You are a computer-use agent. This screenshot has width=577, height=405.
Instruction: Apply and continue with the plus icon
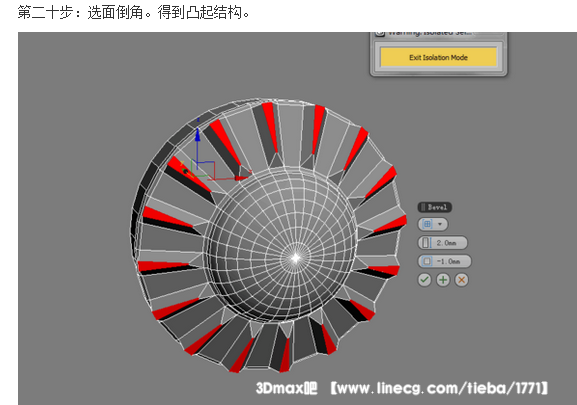443,280
